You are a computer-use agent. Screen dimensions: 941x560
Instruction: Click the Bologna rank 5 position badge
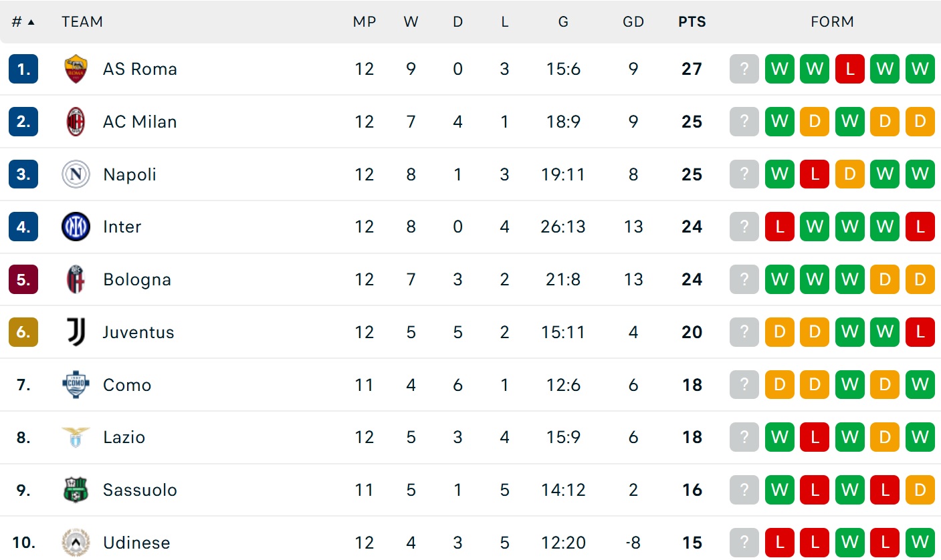[23, 279]
